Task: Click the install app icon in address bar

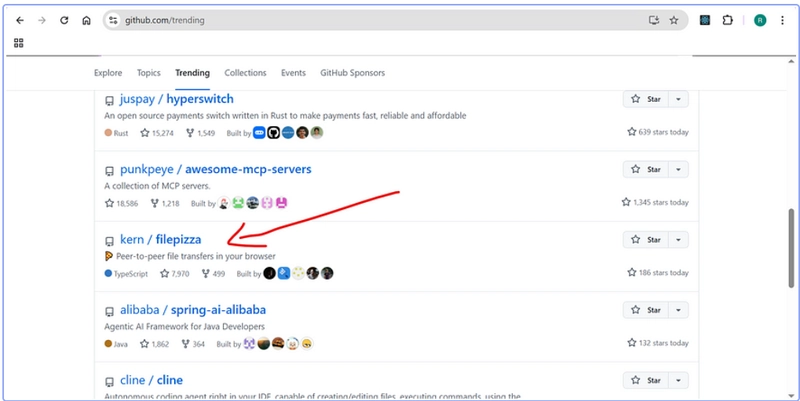Action: click(654, 20)
